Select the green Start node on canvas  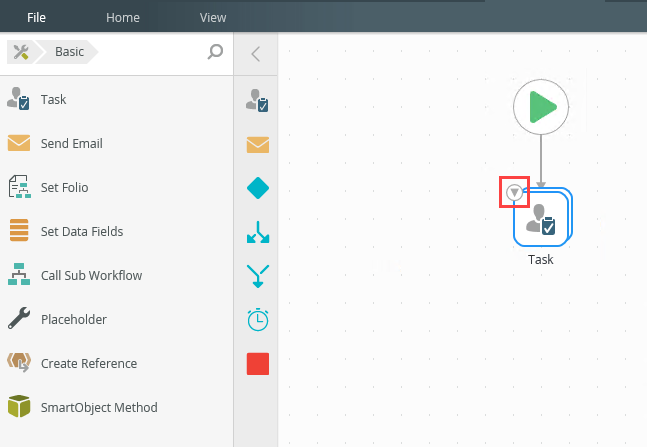pyautogui.click(x=541, y=107)
